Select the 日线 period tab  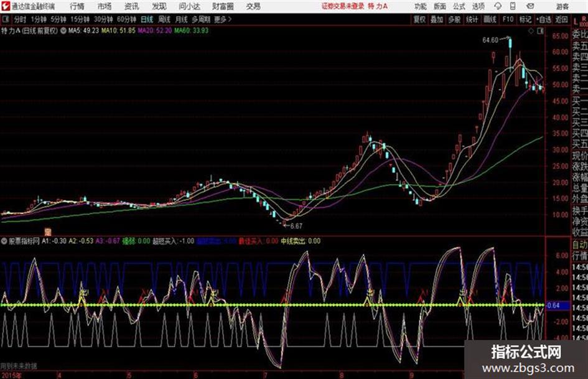[147, 19]
